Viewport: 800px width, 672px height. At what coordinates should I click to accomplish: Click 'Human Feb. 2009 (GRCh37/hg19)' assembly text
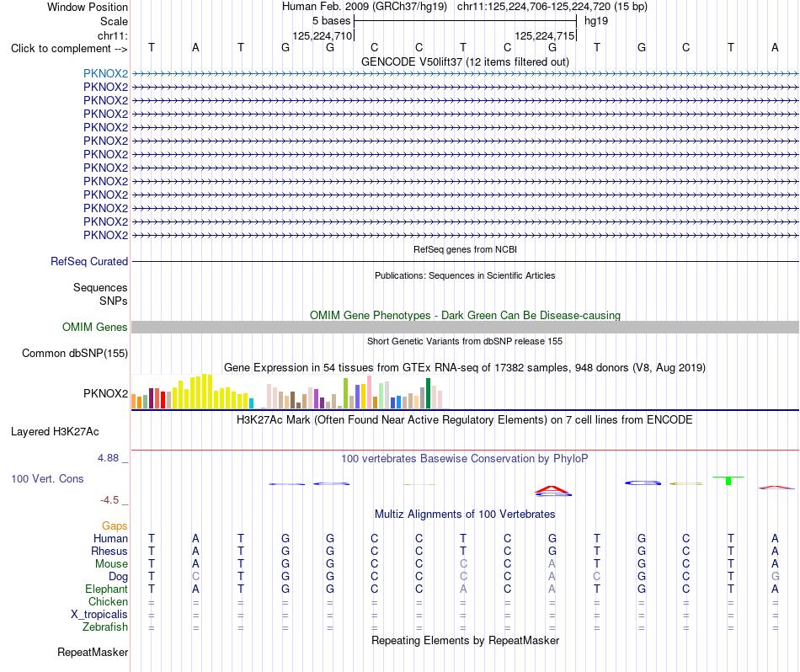tap(365, 7)
